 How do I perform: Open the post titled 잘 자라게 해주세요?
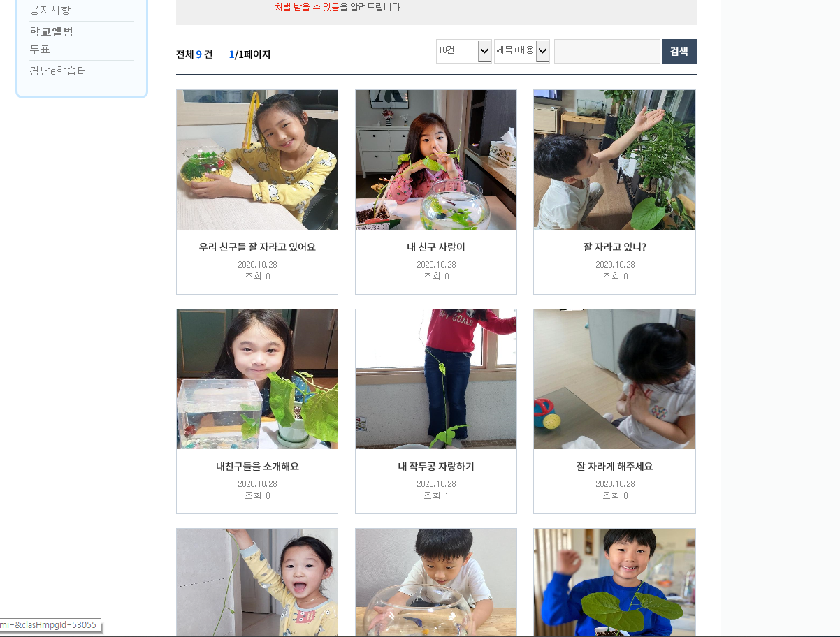click(x=615, y=467)
